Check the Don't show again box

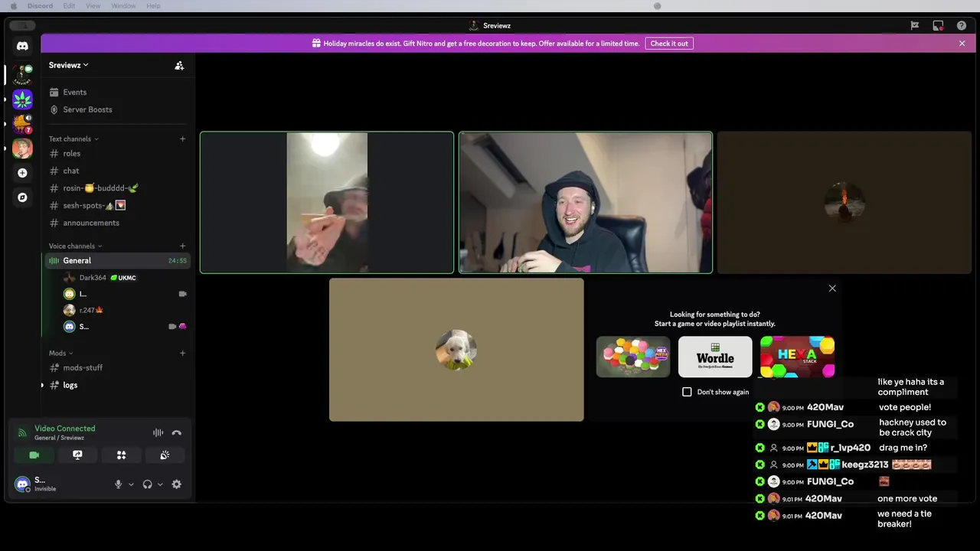tap(687, 392)
